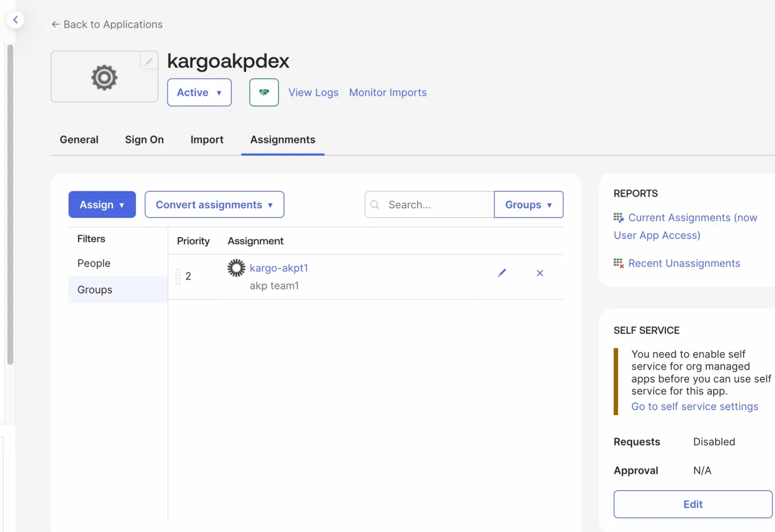Expand the Convert assignments dropdown
Image resolution: width=775 pixels, height=532 pixels.
pyautogui.click(x=214, y=205)
